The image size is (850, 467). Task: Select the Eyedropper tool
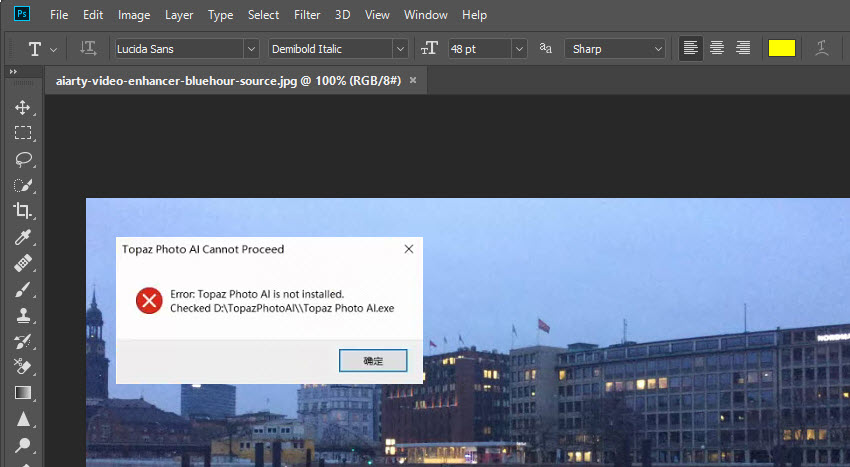22,237
